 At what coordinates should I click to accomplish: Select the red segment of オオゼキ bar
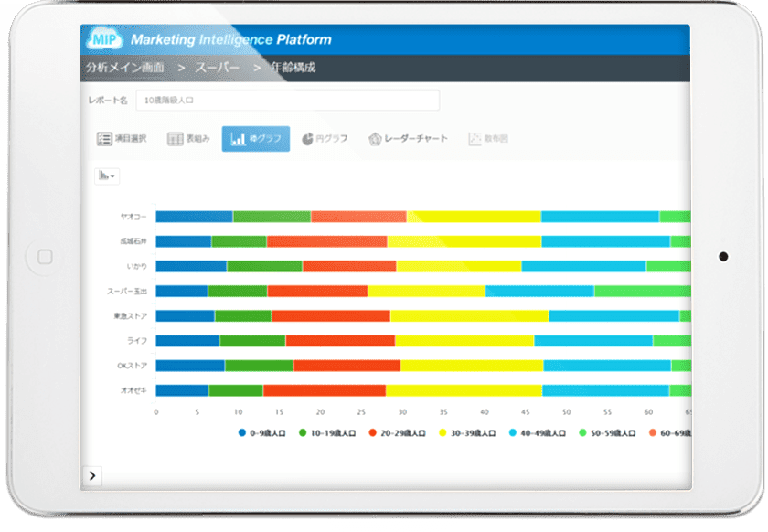(325, 391)
